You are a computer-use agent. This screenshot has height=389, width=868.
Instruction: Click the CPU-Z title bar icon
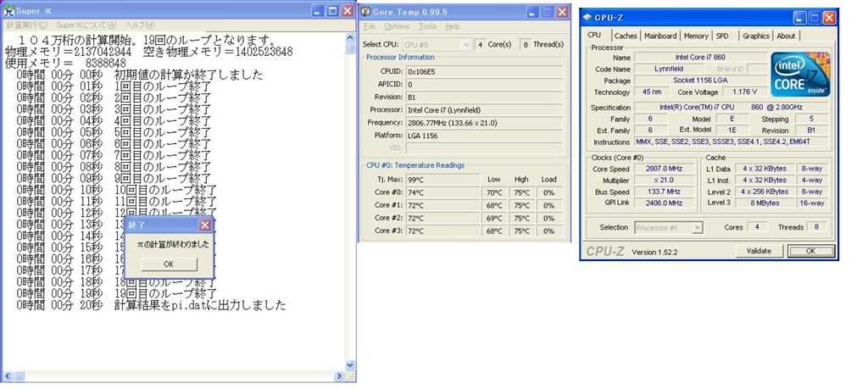(x=587, y=18)
